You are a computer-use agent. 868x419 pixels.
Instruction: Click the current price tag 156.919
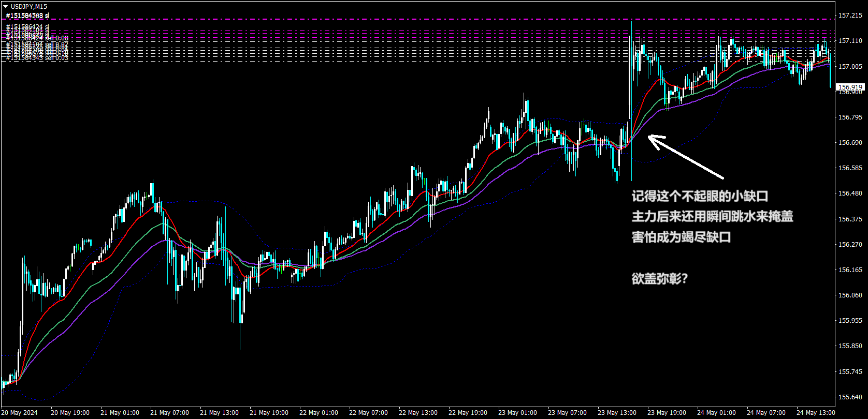[x=850, y=87]
